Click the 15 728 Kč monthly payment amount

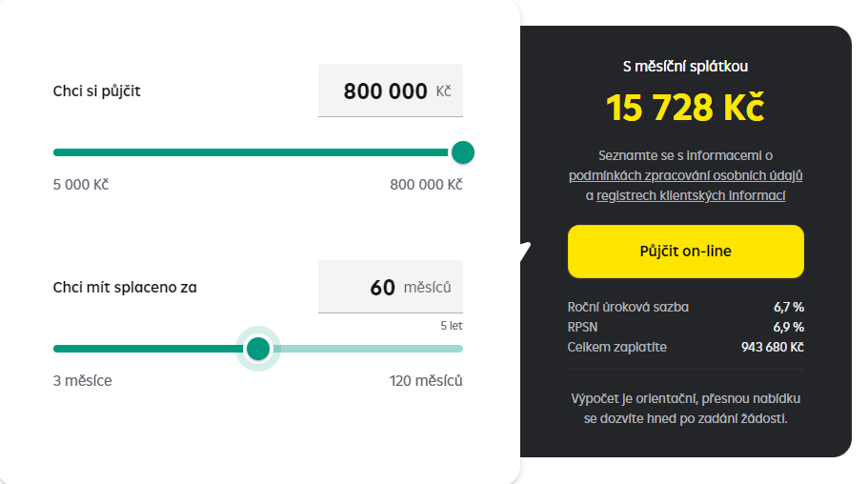point(685,108)
